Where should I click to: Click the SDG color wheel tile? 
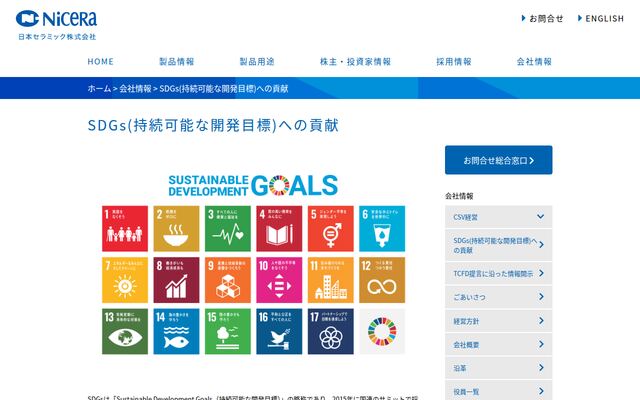pos(382,331)
